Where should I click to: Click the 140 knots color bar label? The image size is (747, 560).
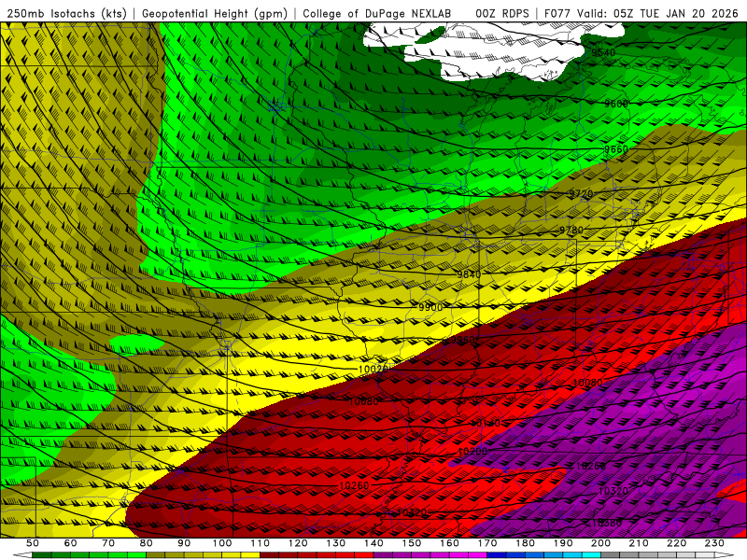pos(373,543)
